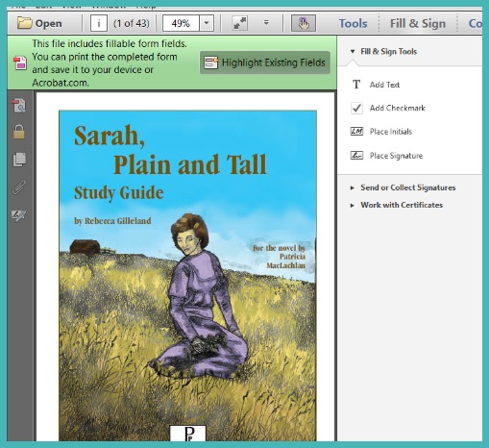489x448 pixels.
Task: Collapse the Fill & Sign Tools section
Action: click(353, 51)
